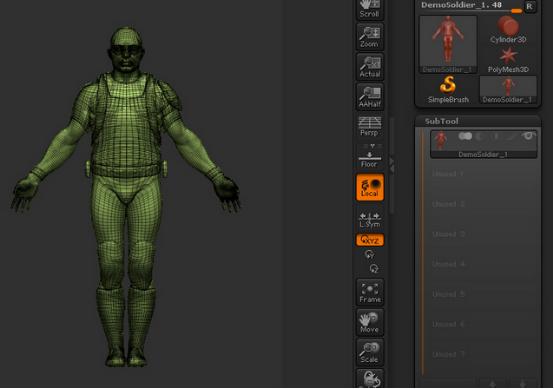Select the DemoSoldier_1 subtool row
This screenshot has height=389, width=554.
tap(483, 144)
